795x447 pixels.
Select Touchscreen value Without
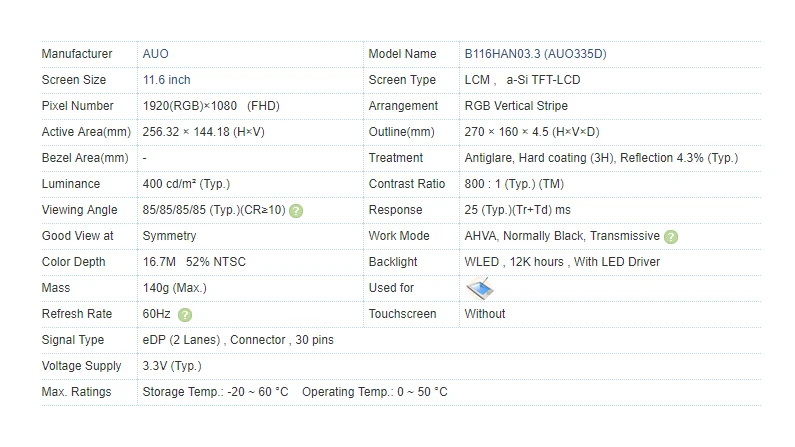coord(485,314)
